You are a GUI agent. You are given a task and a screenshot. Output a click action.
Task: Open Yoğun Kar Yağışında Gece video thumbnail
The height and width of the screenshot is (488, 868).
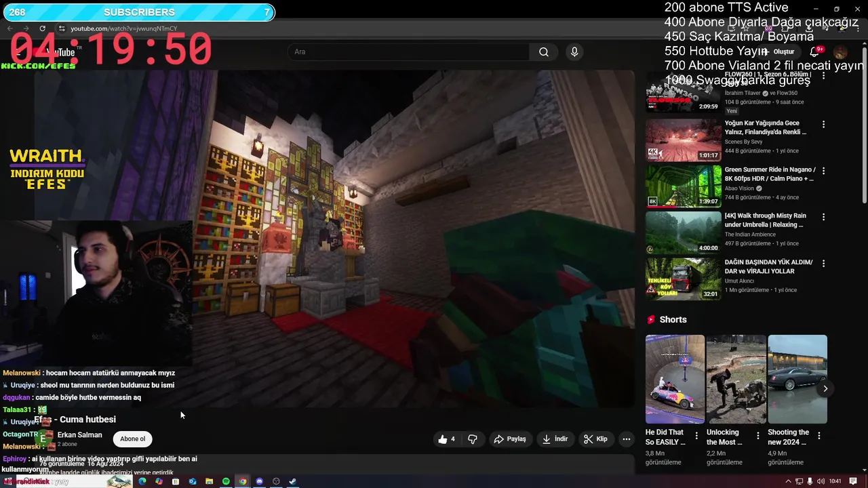pos(683,140)
